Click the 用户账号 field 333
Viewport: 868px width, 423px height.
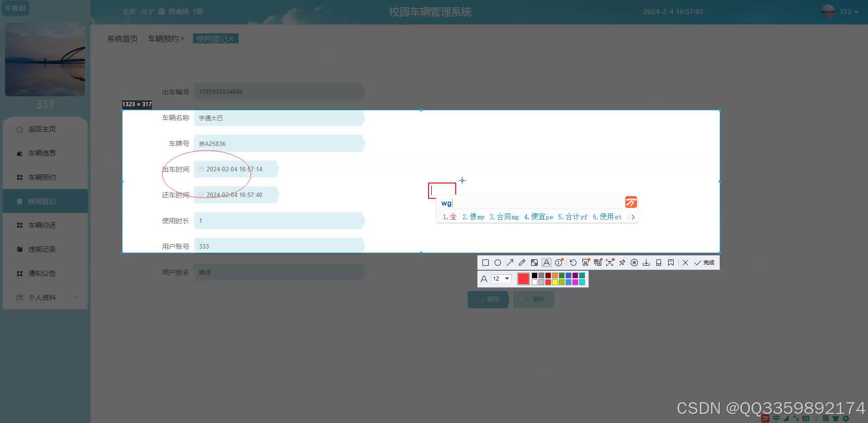coord(278,246)
